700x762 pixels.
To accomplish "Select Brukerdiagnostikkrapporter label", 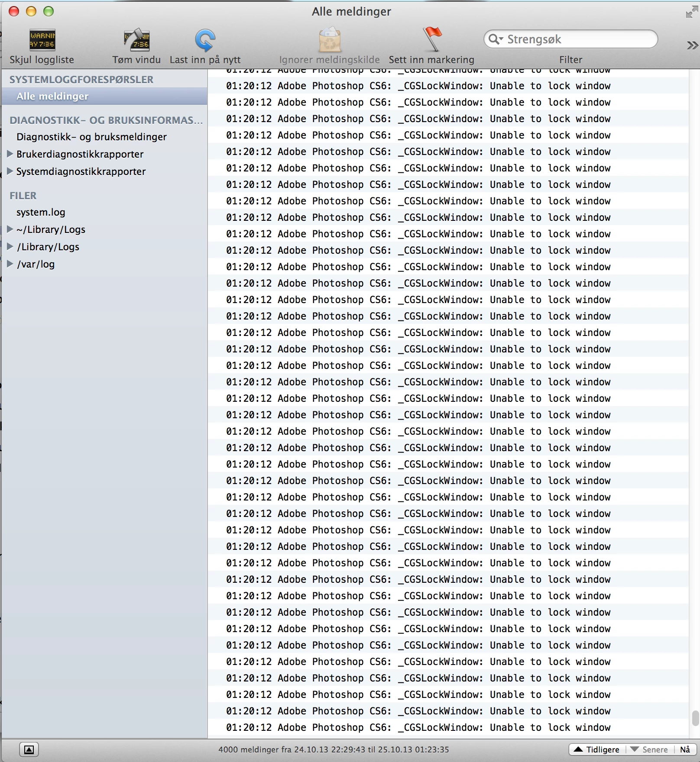I will point(80,154).
